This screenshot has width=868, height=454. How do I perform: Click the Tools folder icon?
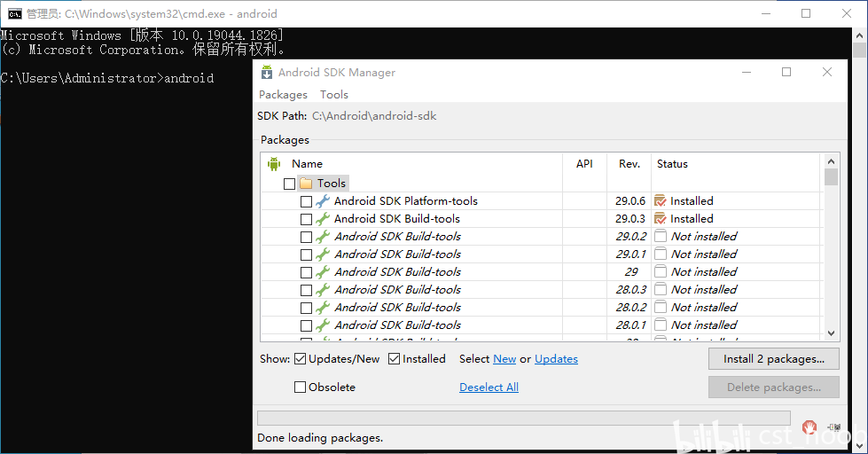coord(306,184)
